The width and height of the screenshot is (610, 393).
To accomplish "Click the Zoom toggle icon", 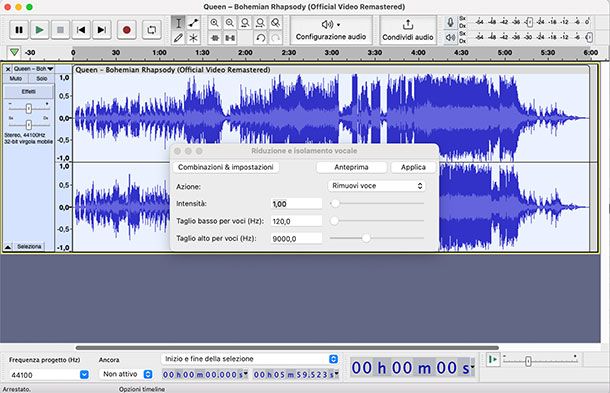I will pyautogui.click(x=275, y=23).
